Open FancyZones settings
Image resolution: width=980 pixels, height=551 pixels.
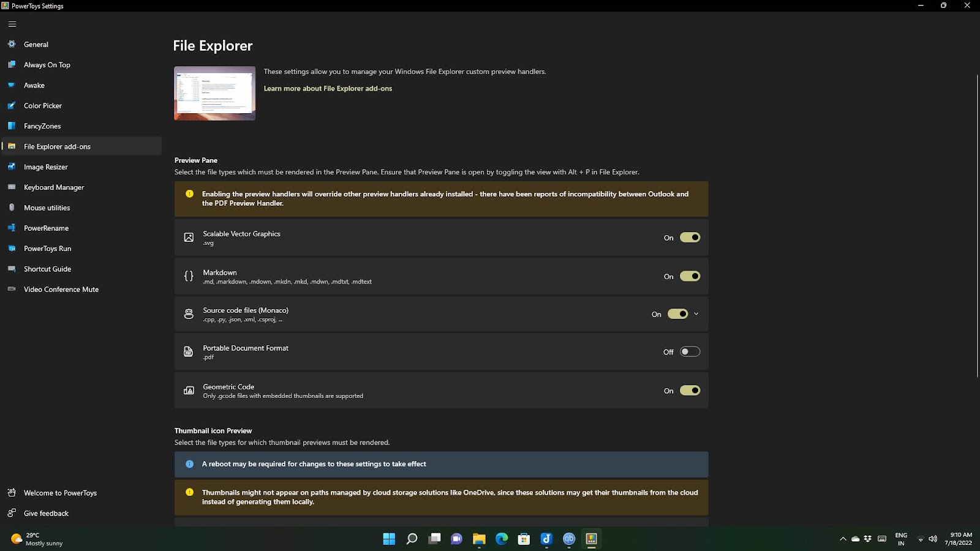81,126
